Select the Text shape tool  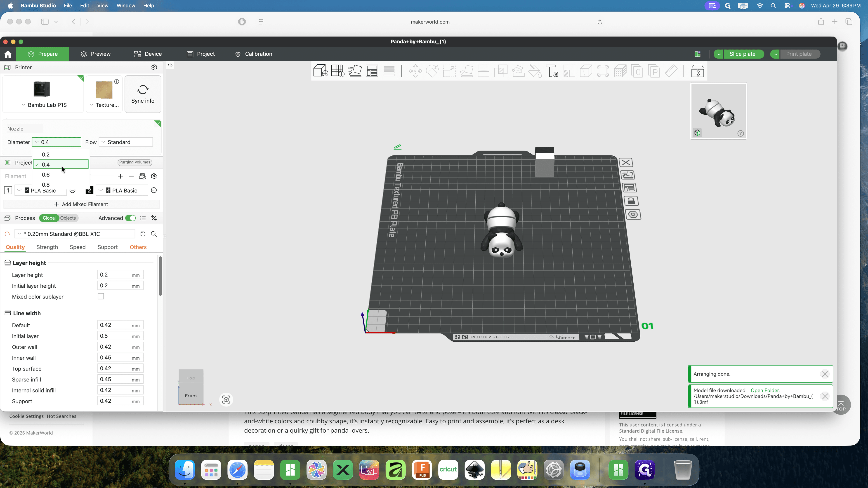pos(552,71)
